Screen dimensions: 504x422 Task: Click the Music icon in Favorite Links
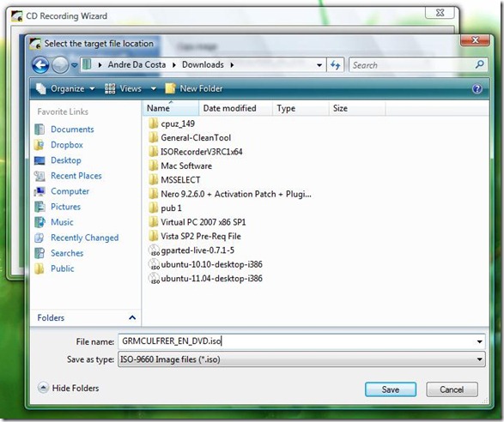click(x=39, y=222)
